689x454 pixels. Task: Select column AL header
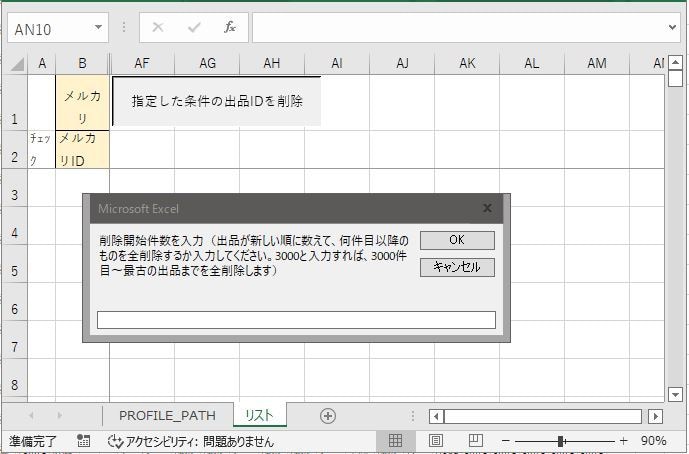pos(532,64)
